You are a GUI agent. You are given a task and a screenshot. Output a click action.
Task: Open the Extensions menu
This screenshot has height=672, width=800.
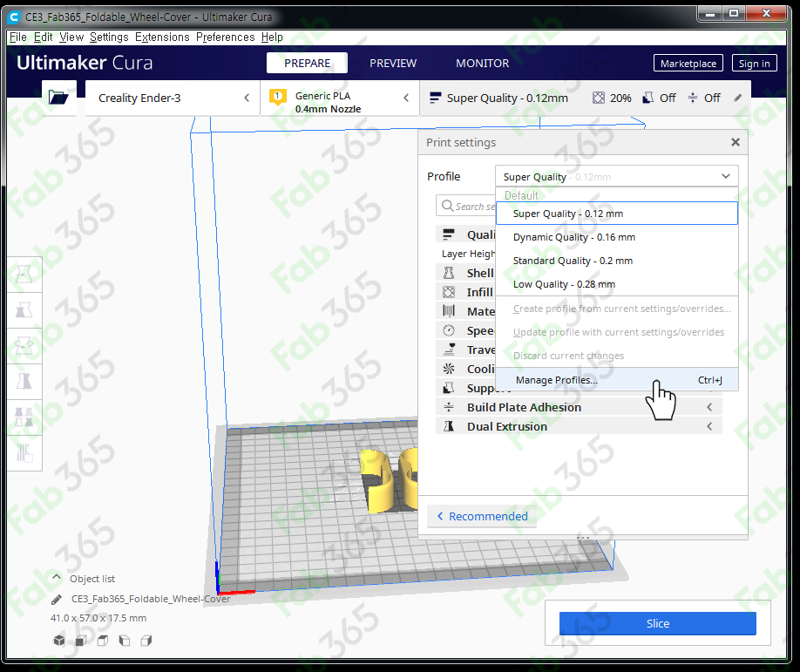[x=162, y=37]
